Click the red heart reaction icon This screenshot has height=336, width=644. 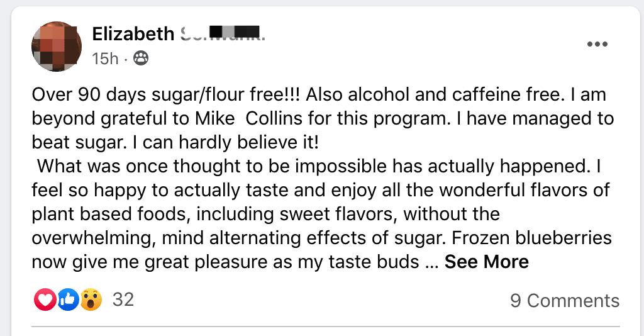[45, 300]
